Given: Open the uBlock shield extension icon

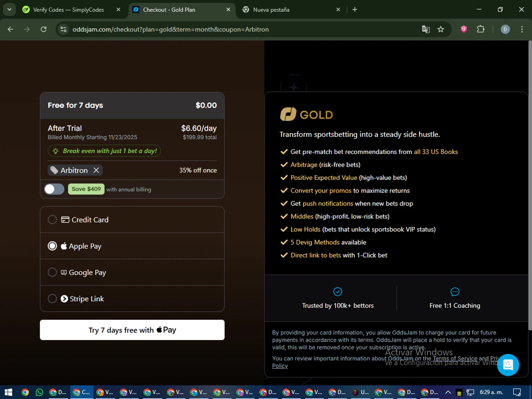Looking at the screenshot, I should (x=464, y=29).
